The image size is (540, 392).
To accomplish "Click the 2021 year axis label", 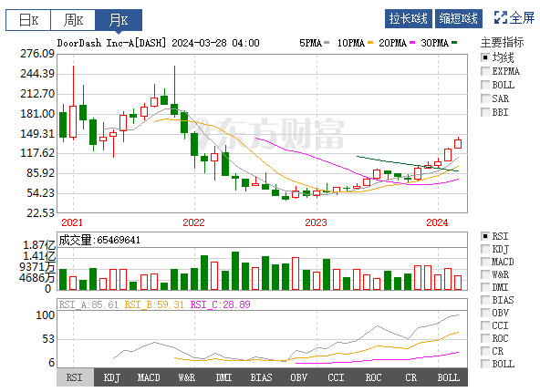I will click(x=72, y=222).
